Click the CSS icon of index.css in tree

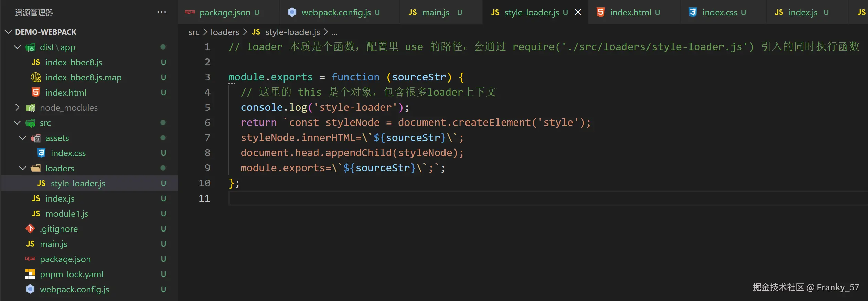[x=41, y=153]
